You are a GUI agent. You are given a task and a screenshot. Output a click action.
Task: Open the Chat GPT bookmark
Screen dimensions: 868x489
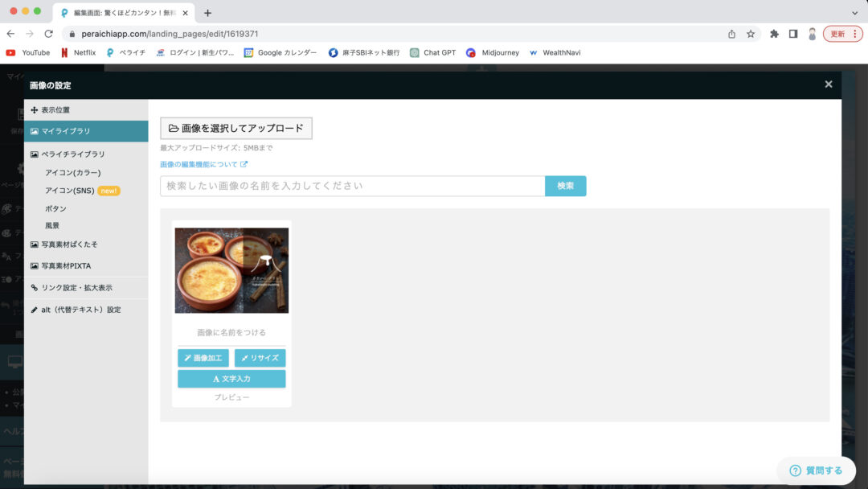coord(433,52)
